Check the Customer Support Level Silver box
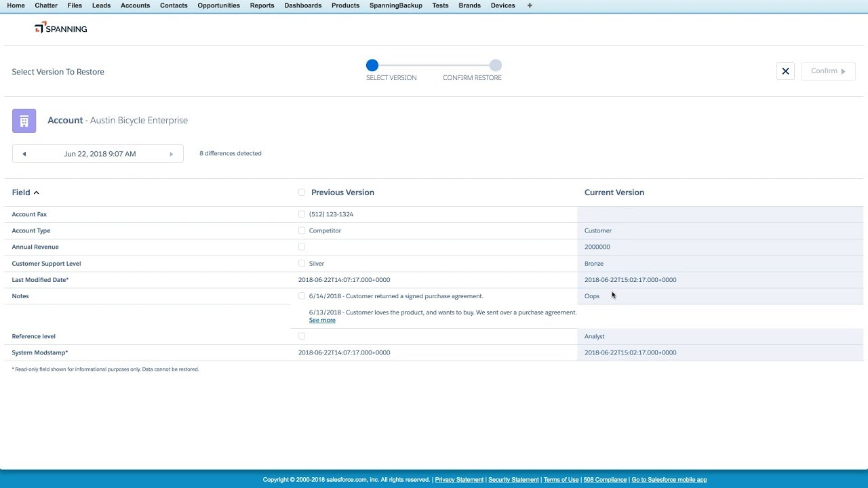The image size is (868, 488). (302, 263)
